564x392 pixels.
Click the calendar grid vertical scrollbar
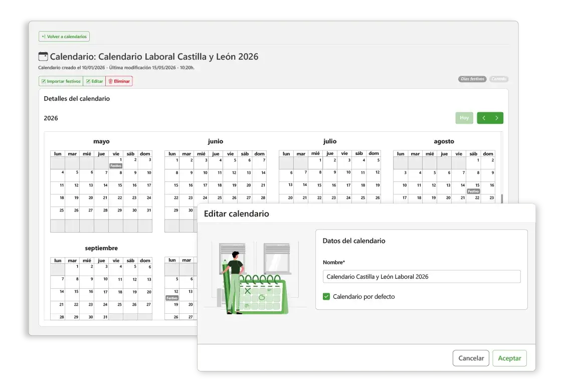pos(502,199)
